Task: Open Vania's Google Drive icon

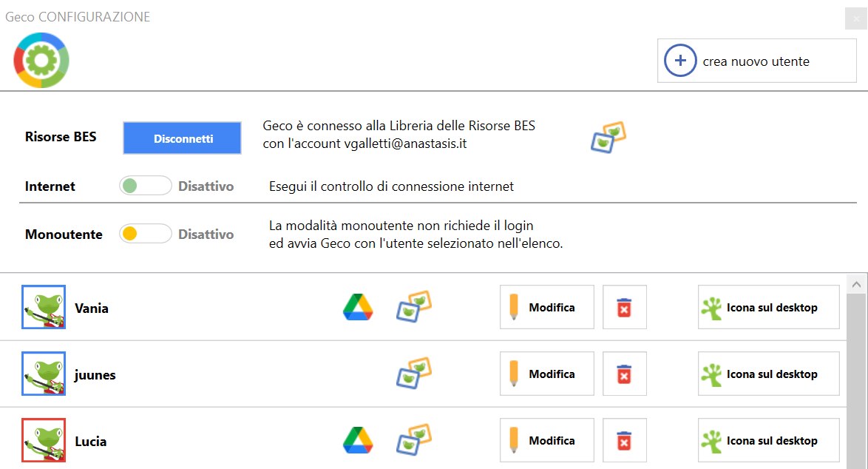Action: (358, 307)
